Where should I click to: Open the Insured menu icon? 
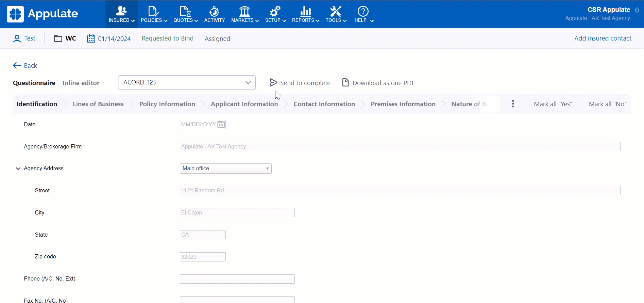coord(121,11)
